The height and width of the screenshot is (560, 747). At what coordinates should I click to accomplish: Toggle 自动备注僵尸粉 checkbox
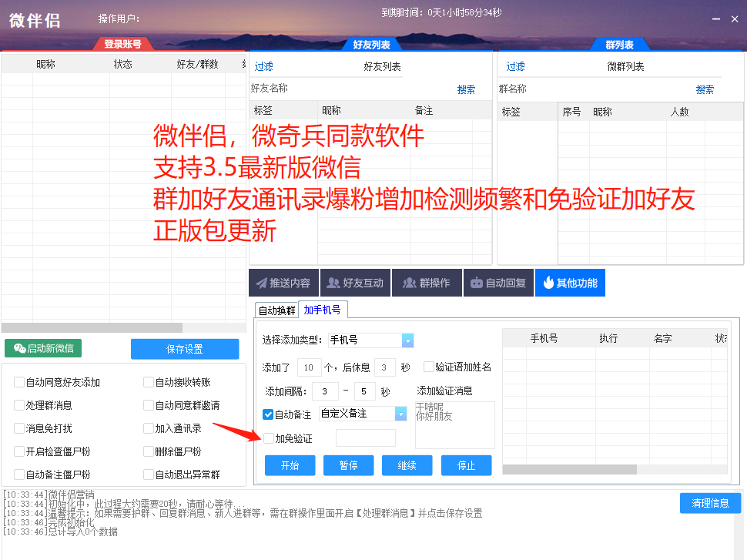(x=19, y=474)
